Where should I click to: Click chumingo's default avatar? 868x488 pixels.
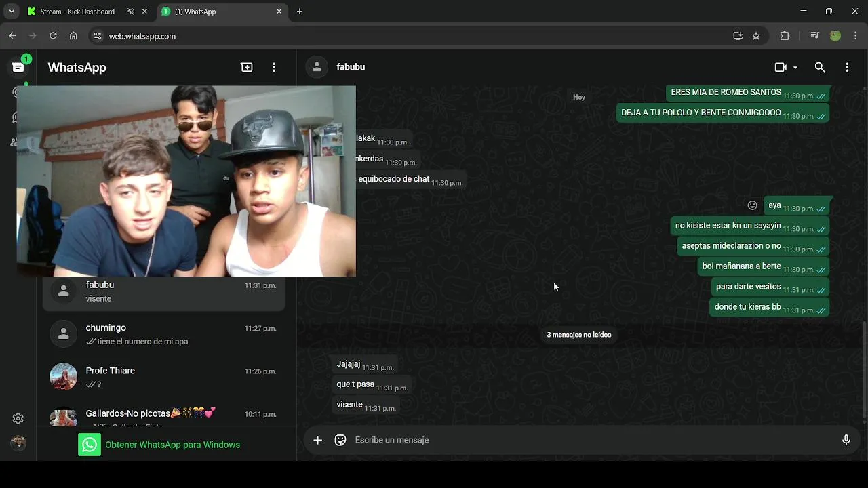coord(64,334)
